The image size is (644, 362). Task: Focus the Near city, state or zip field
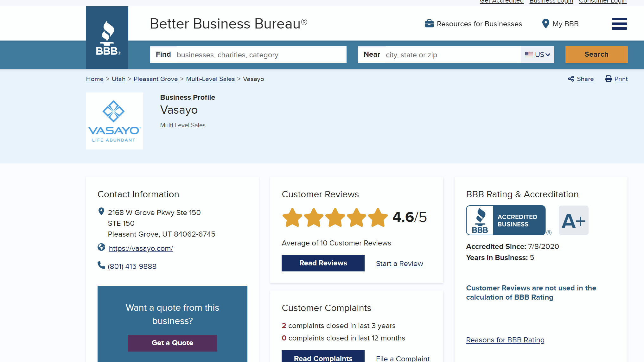pyautogui.click(x=439, y=55)
